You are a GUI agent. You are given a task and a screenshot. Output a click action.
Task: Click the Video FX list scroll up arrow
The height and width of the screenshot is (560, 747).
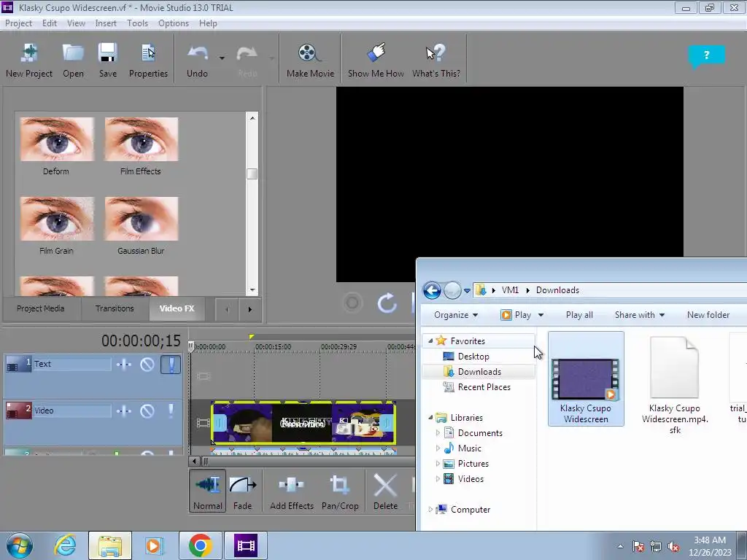click(x=252, y=118)
